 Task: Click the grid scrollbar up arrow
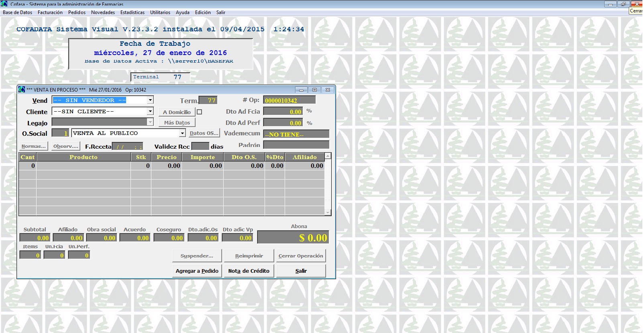pos(328,156)
